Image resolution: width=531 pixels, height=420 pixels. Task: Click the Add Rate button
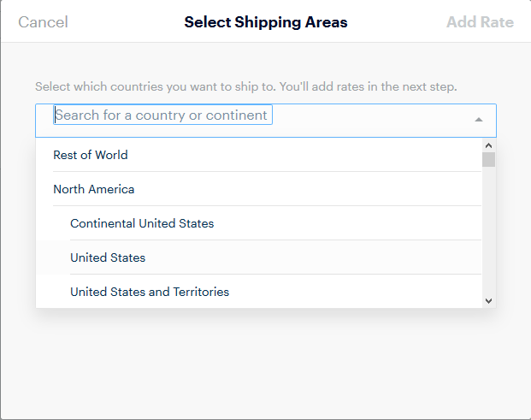480,22
